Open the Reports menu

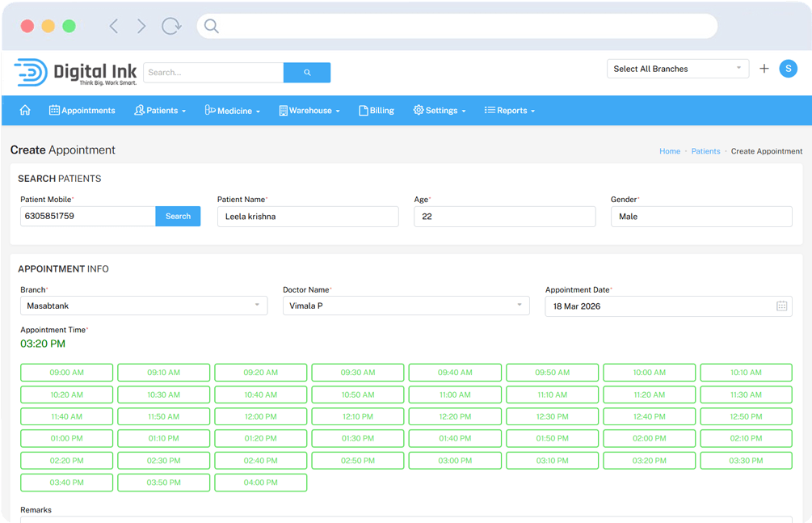coord(510,111)
